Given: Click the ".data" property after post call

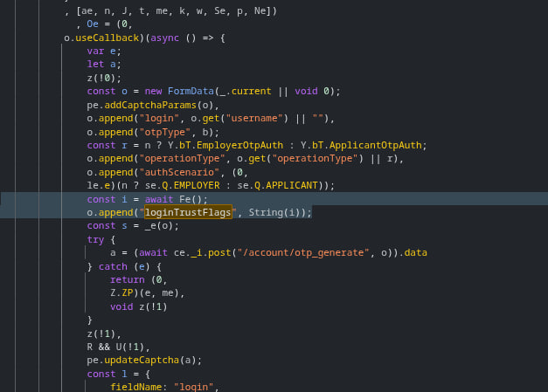Looking at the screenshot, I should tap(413, 252).
